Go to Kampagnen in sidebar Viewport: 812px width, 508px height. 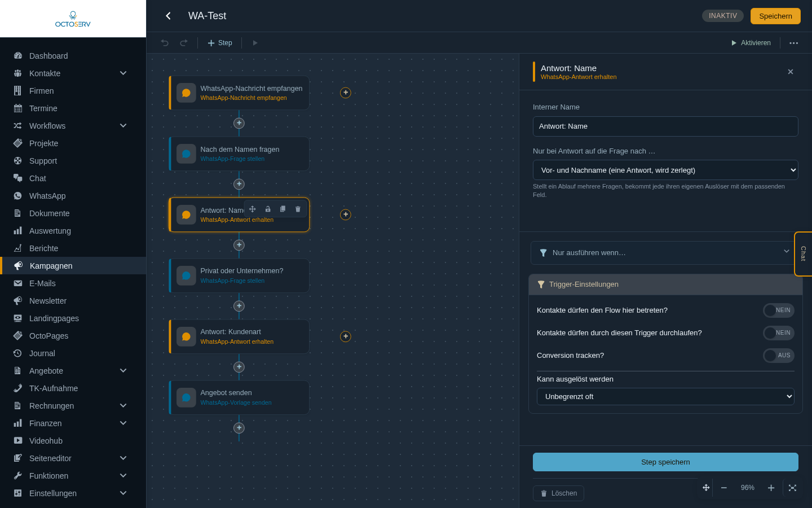(73, 266)
